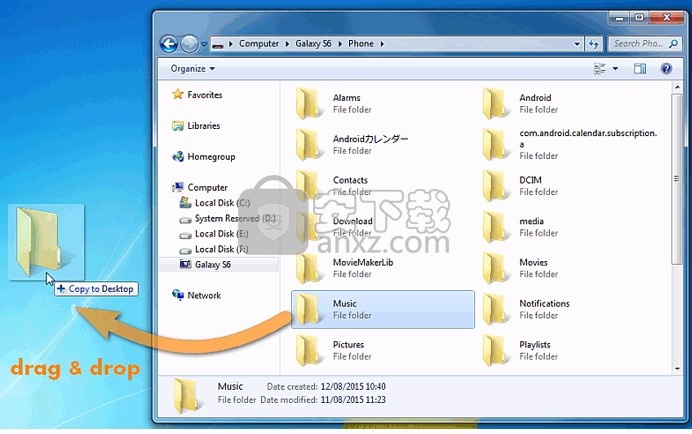
Task: Select Libraries in the navigation pane
Action: 203,125
